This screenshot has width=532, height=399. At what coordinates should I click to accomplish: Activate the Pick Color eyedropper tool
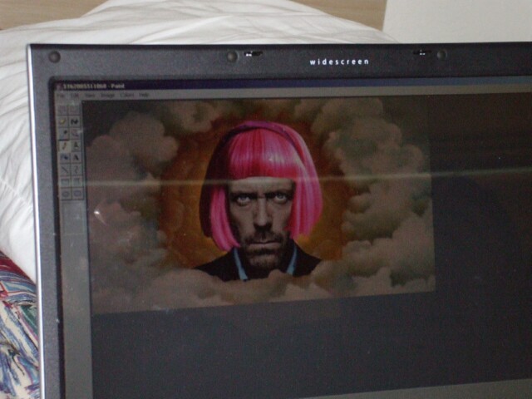click(63, 133)
